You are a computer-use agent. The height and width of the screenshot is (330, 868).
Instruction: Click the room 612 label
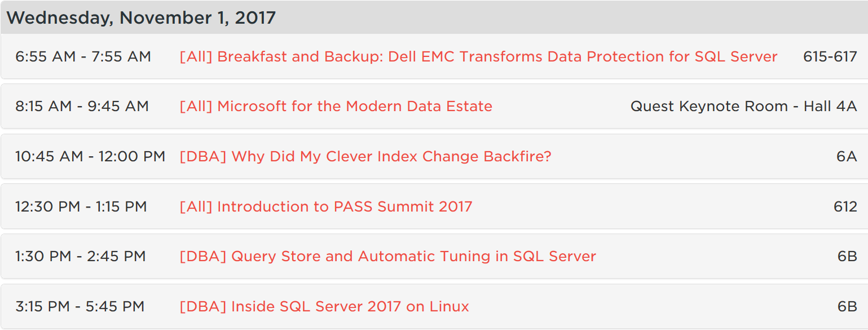click(x=845, y=206)
